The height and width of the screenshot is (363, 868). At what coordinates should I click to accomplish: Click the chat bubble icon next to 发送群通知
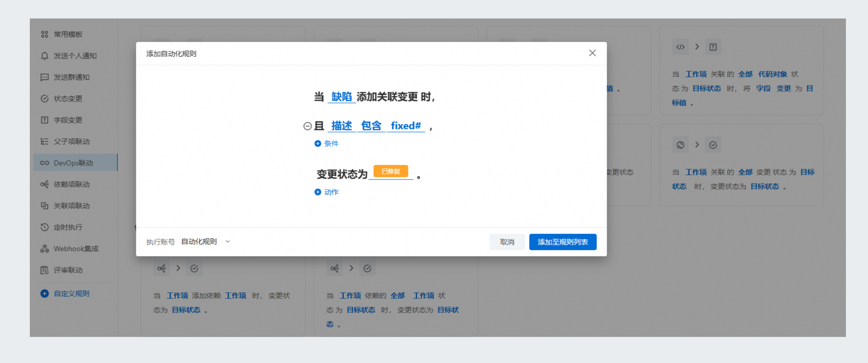click(44, 77)
